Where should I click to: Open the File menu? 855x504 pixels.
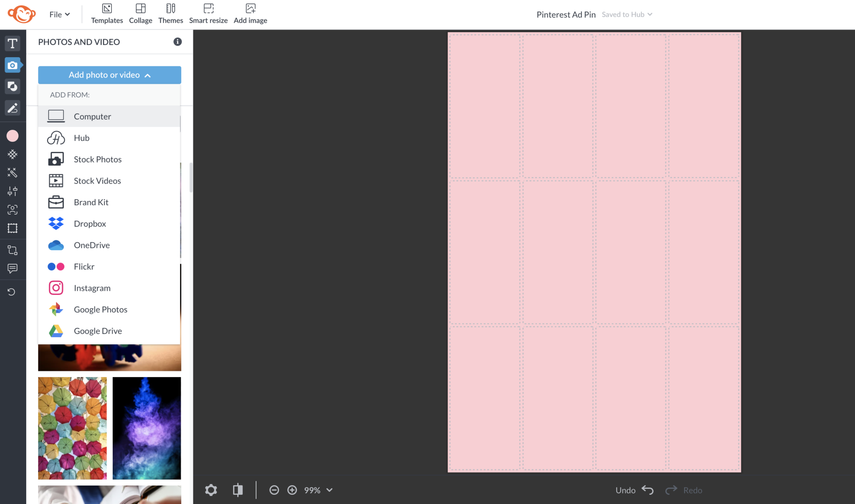59,14
